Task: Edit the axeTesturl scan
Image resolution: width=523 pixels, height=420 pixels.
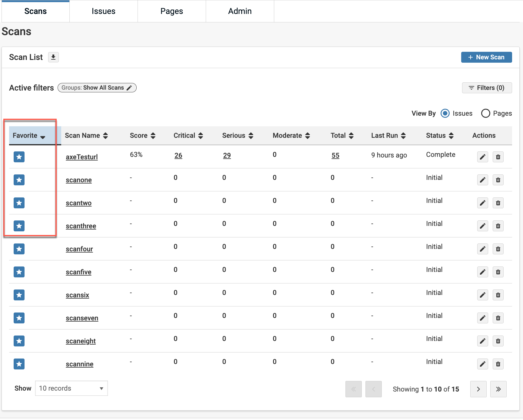Action: (482, 157)
